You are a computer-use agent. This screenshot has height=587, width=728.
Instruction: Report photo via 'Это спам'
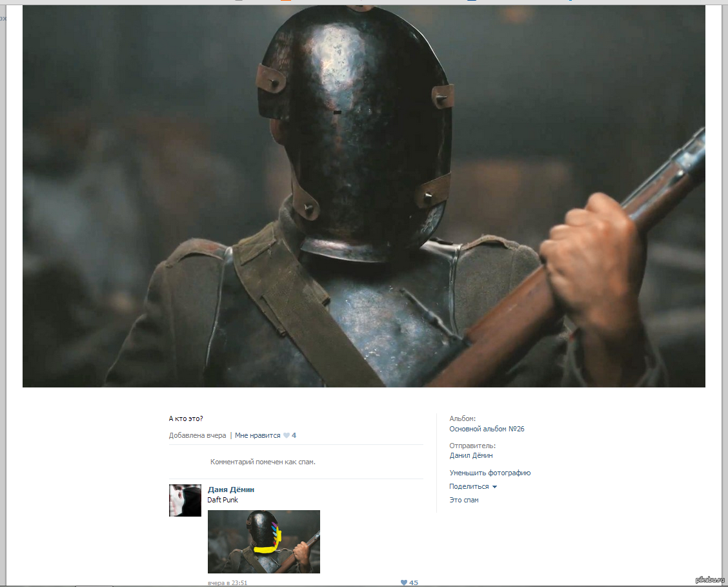464,500
